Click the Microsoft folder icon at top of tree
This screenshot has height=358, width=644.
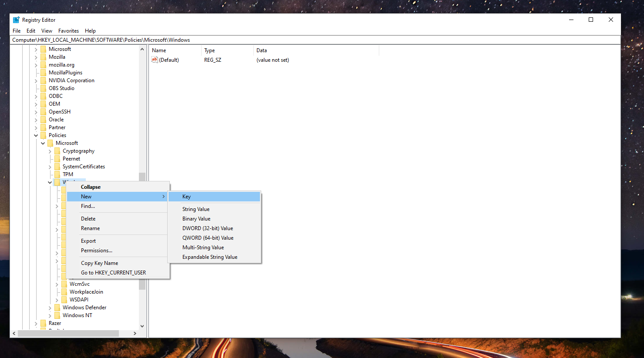(43, 49)
